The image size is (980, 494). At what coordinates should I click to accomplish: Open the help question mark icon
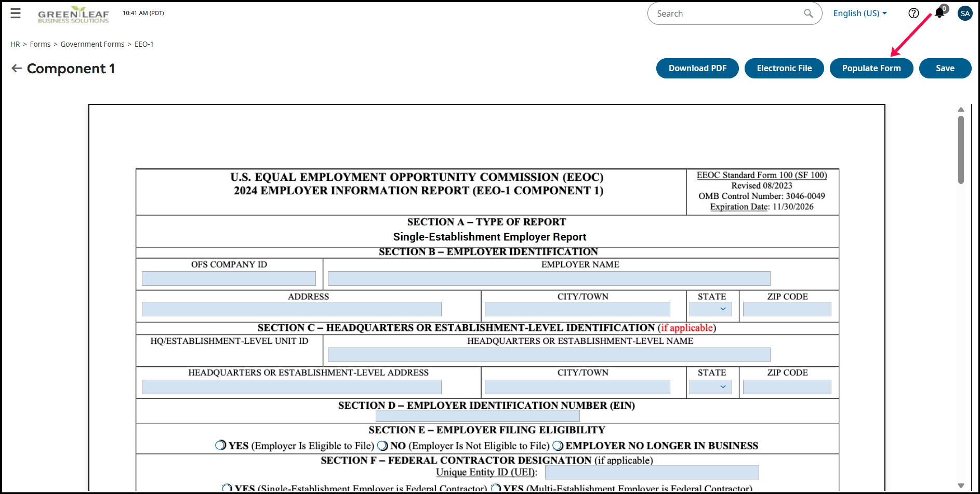[x=913, y=14]
